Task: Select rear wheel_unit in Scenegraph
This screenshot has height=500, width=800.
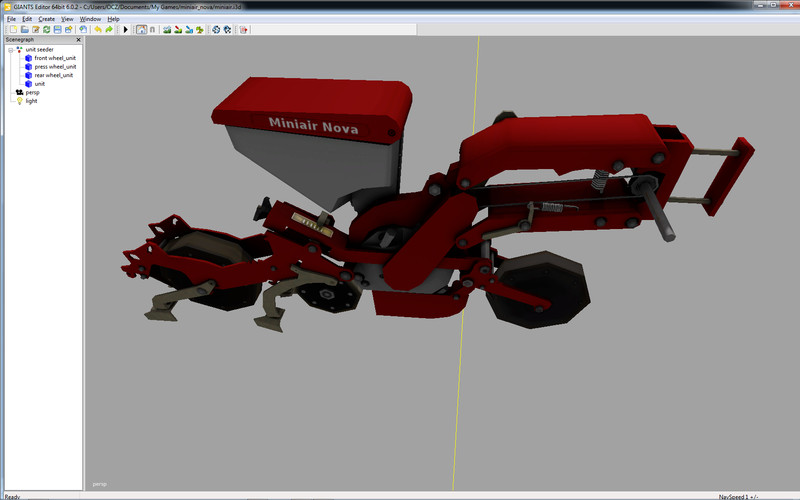Action: [53, 75]
